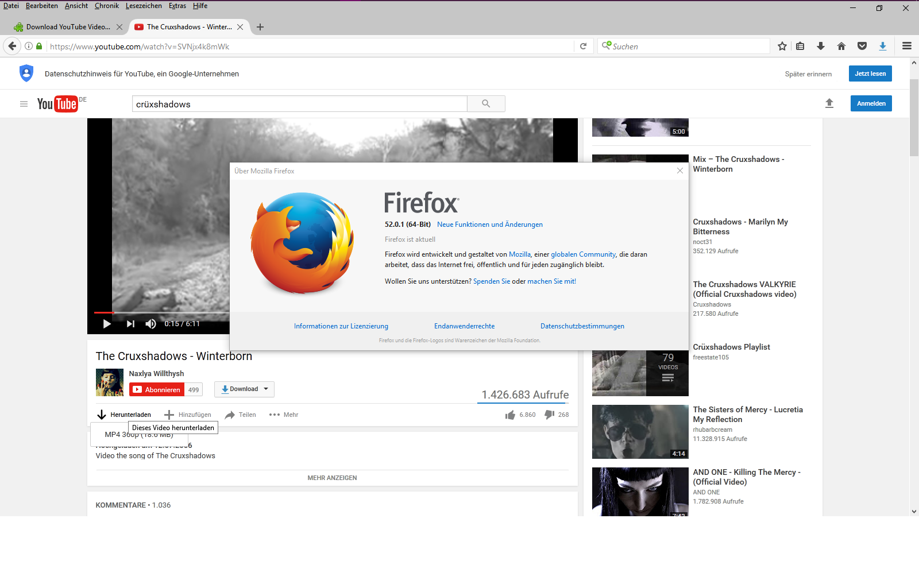
Task: Click the YouTube upload icon
Action: (829, 103)
